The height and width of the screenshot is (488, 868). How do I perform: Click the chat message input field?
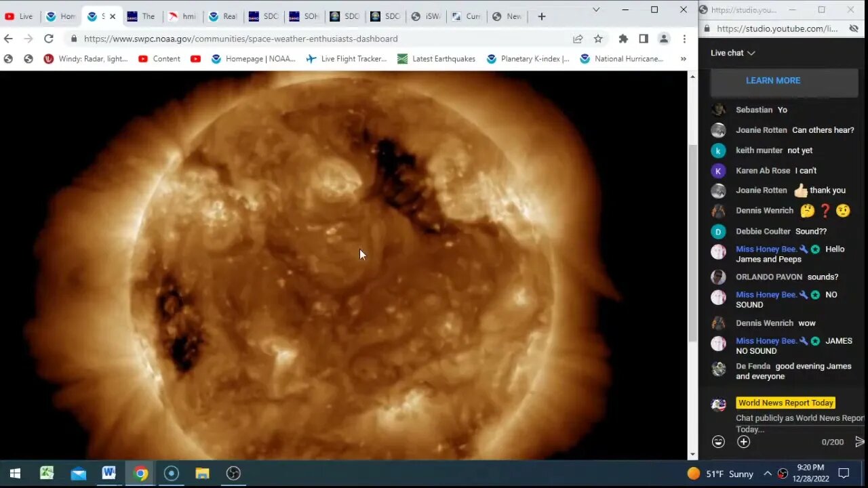coord(799,424)
